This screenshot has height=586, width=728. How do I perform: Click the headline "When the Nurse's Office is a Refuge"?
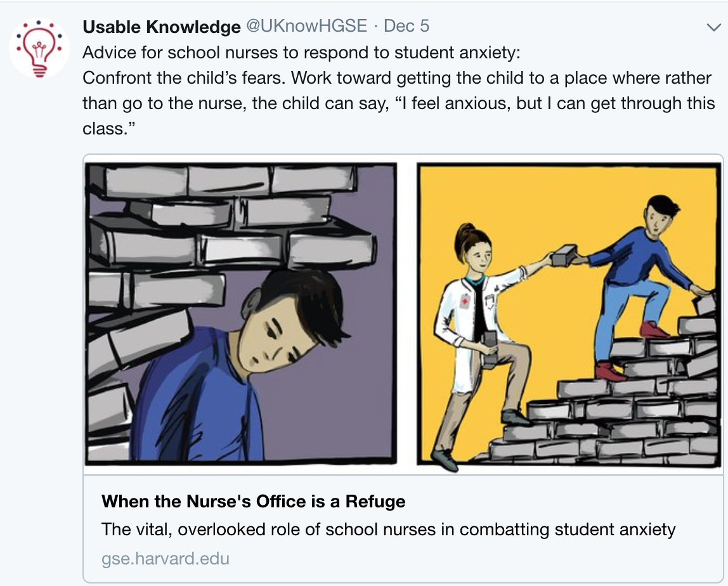253,502
